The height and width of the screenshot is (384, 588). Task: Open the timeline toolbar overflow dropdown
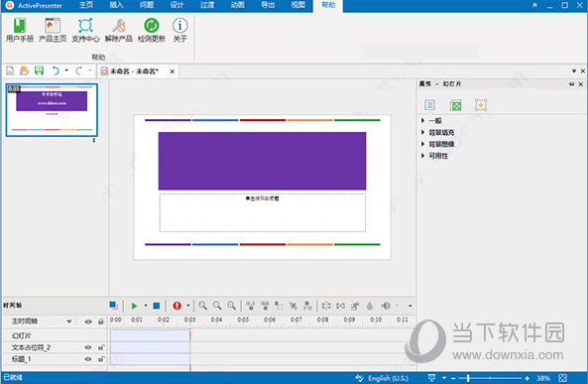pyautogui.click(x=410, y=306)
